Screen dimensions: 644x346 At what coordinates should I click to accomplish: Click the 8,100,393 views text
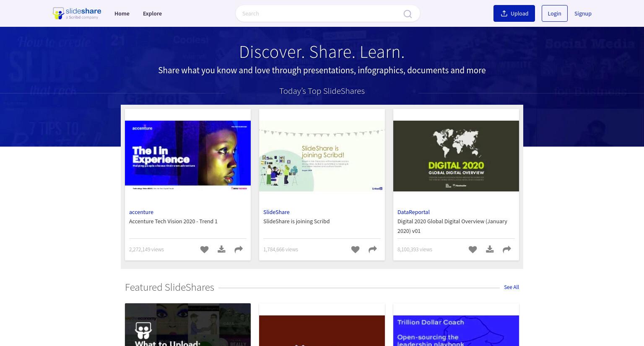[x=415, y=249]
